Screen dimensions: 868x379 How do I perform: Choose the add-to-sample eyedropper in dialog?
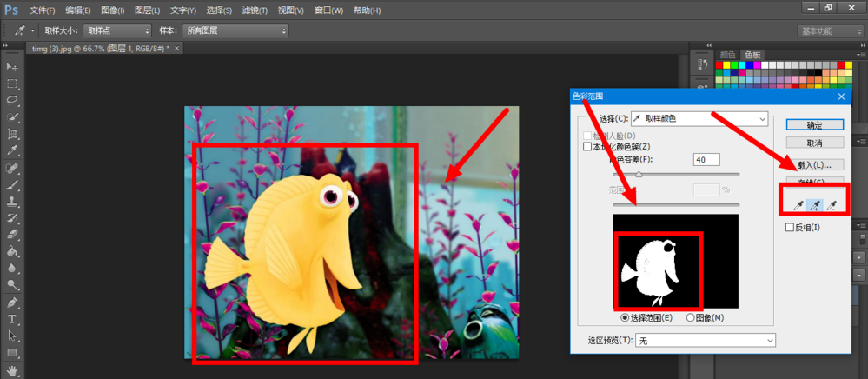pyautogui.click(x=814, y=206)
